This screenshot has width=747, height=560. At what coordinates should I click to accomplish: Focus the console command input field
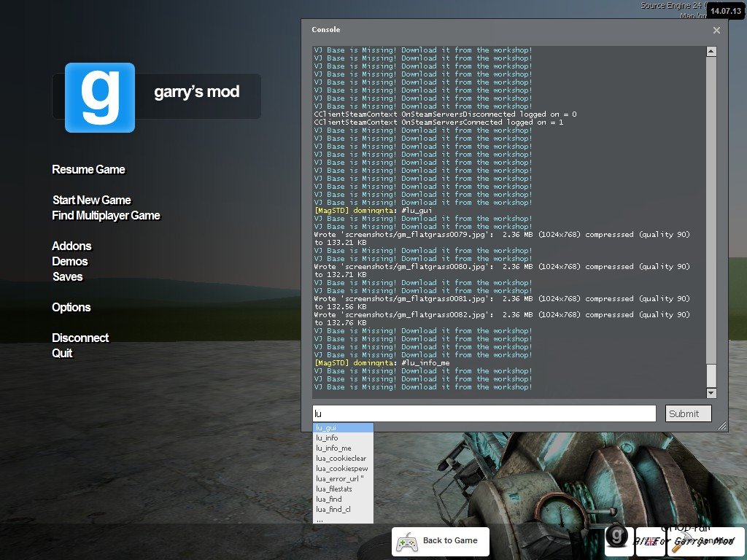pos(484,413)
